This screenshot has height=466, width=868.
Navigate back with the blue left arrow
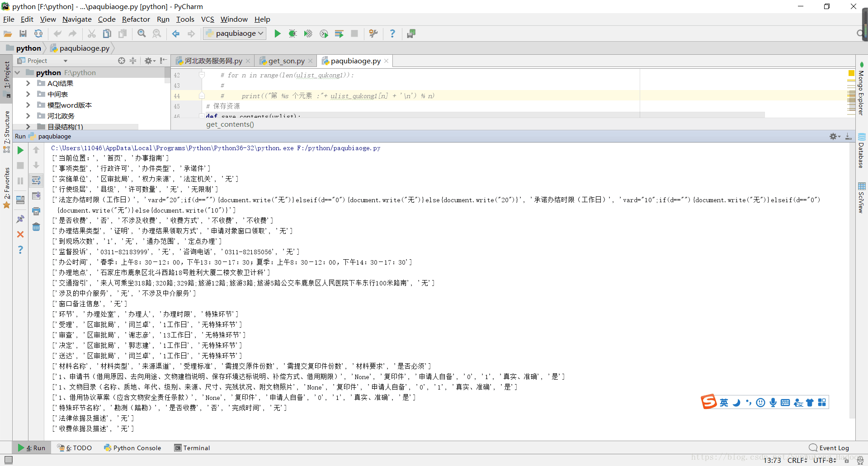coord(176,33)
